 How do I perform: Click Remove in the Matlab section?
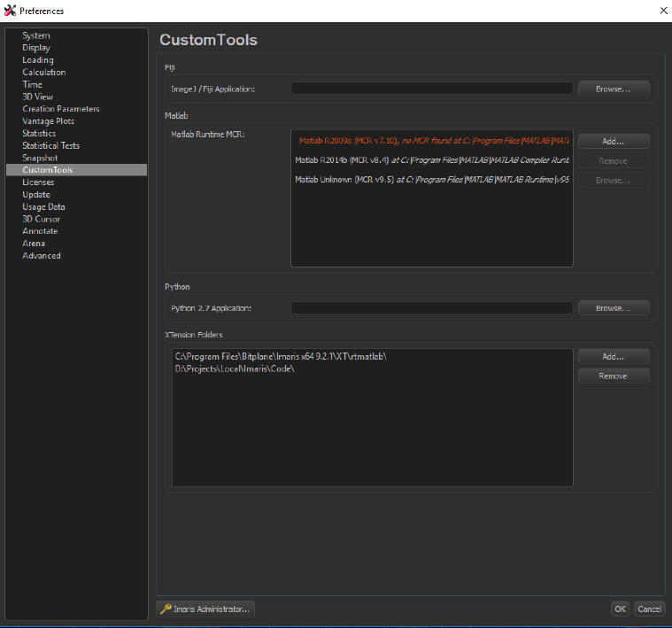click(x=614, y=160)
